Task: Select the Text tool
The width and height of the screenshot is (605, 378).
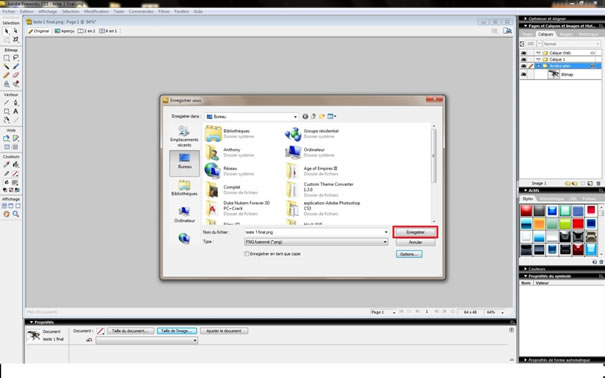Action: 15,111
